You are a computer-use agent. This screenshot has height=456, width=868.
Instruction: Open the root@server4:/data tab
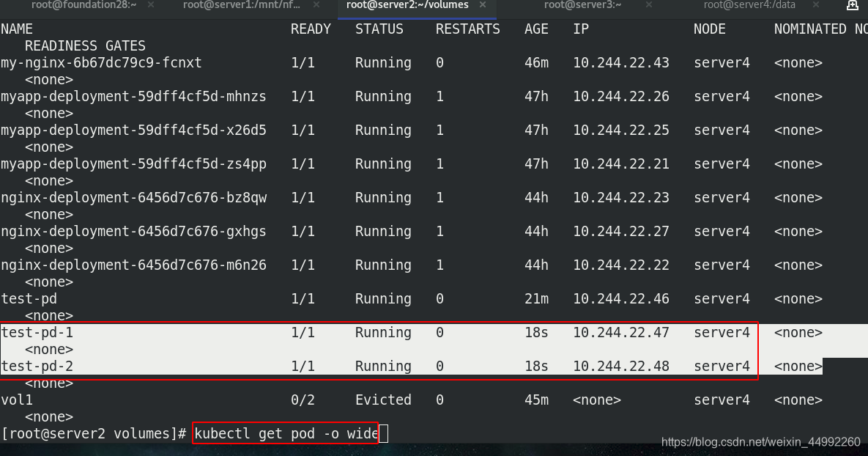tap(749, 5)
